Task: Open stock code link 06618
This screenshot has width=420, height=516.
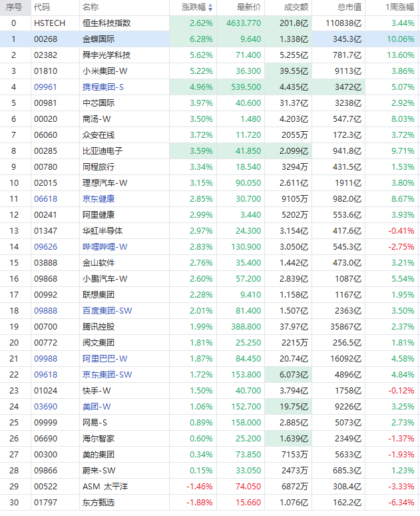Action: 45,199
